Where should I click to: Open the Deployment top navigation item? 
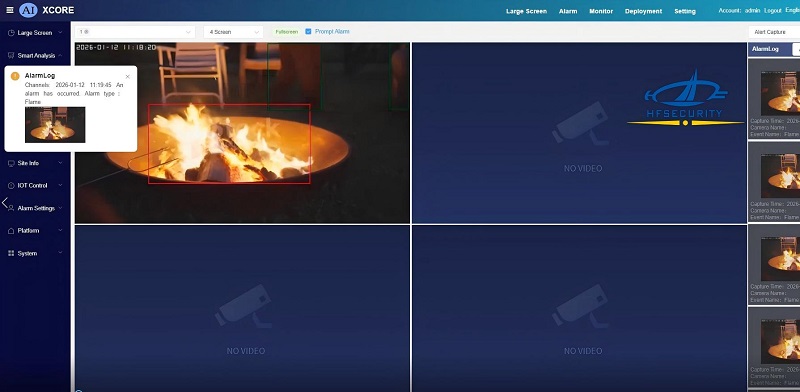tap(643, 11)
